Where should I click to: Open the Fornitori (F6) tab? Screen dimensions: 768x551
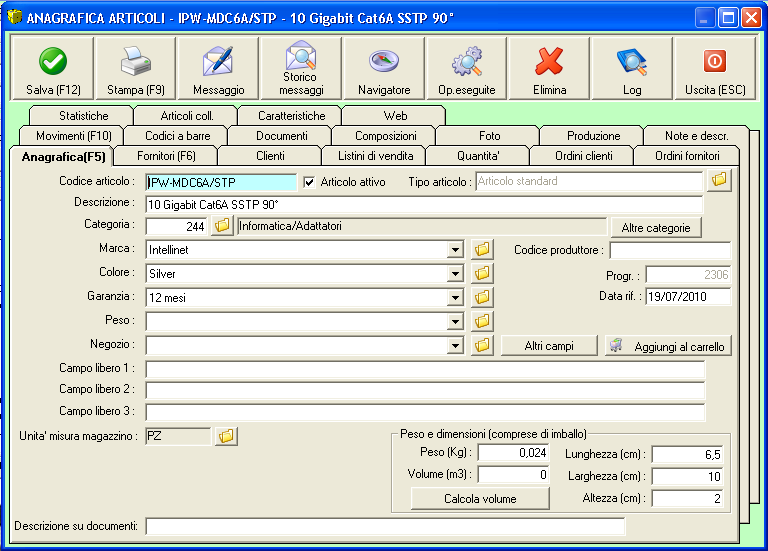coord(166,156)
